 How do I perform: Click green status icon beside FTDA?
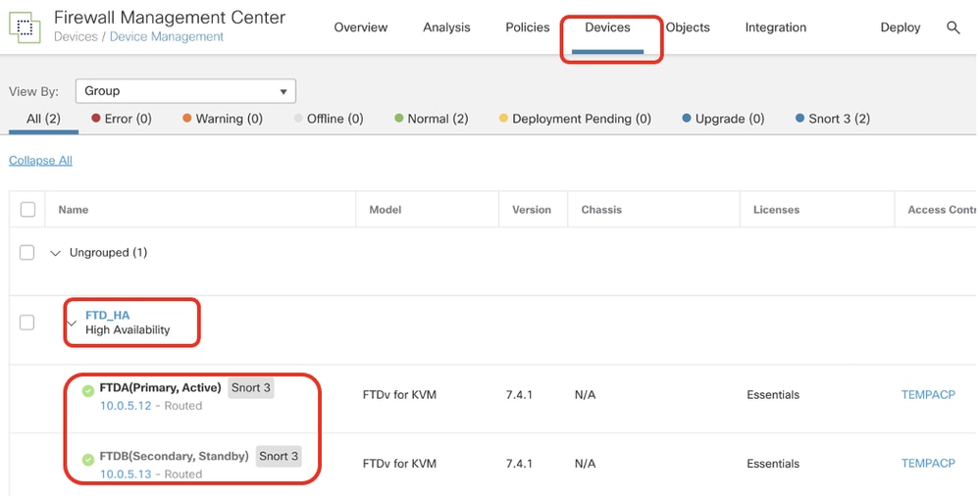point(88,390)
